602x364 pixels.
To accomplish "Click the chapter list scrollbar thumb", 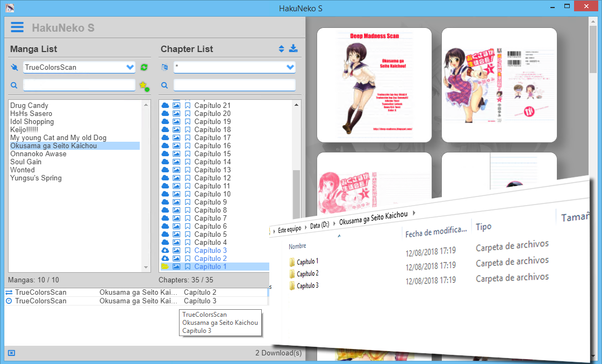I will coord(296,194).
